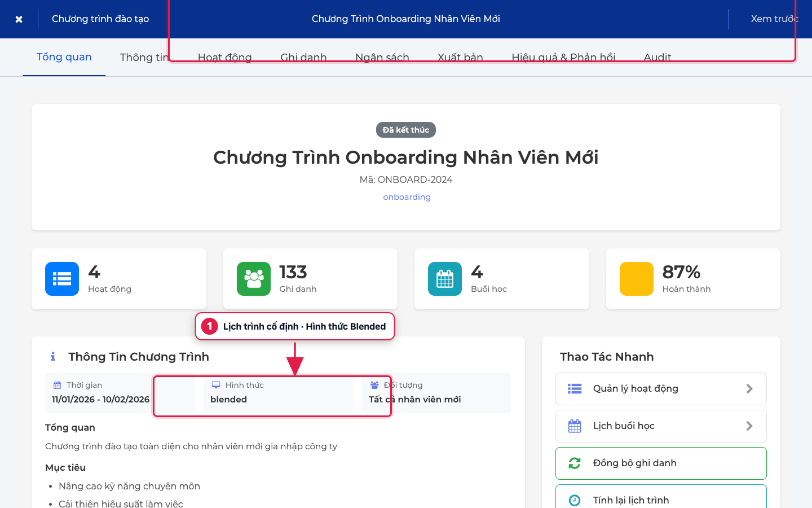Expand chevron on Lịch buổi học row

[x=749, y=426]
